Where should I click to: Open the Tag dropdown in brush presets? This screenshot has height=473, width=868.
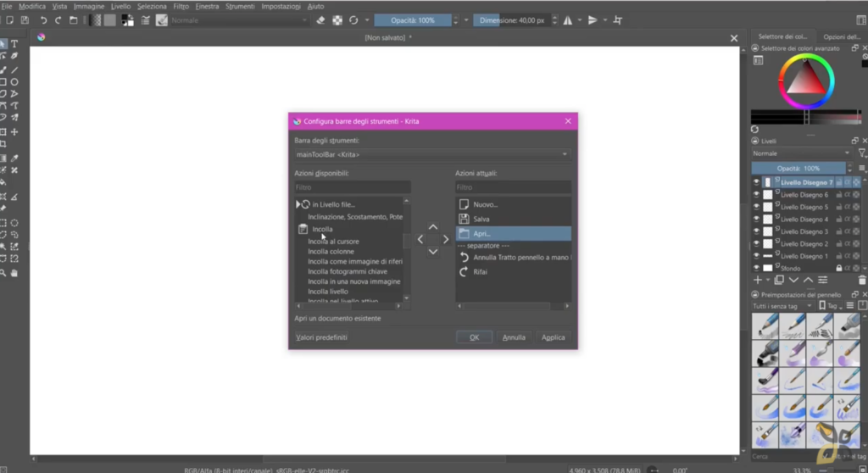click(x=831, y=306)
